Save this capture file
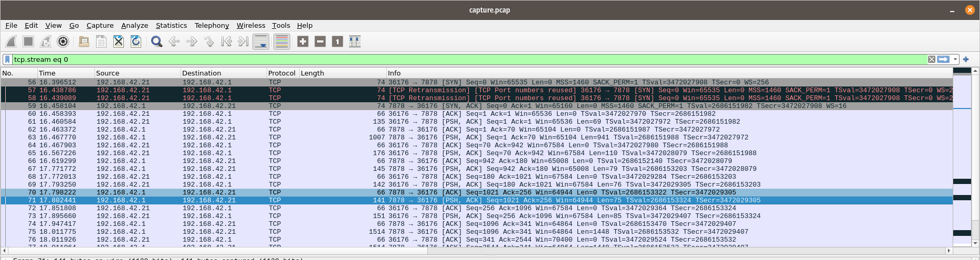The height and width of the screenshot is (260, 980). coord(101,41)
